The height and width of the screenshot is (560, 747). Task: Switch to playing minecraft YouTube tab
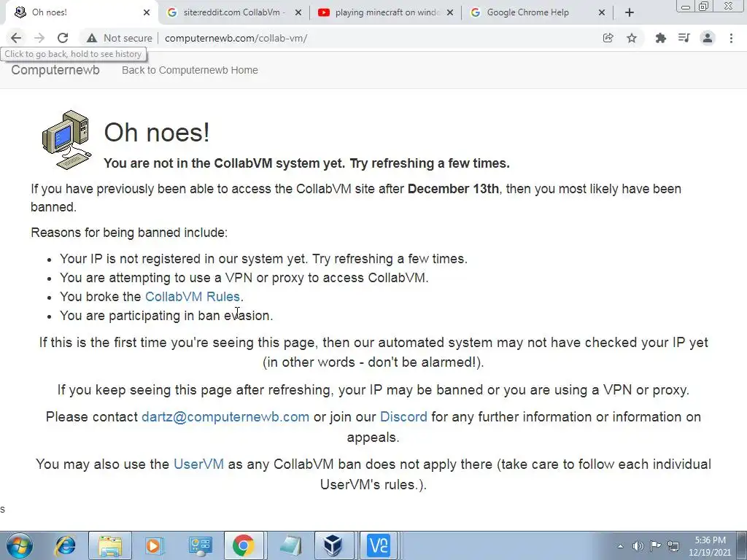click(x=385, y=12)
